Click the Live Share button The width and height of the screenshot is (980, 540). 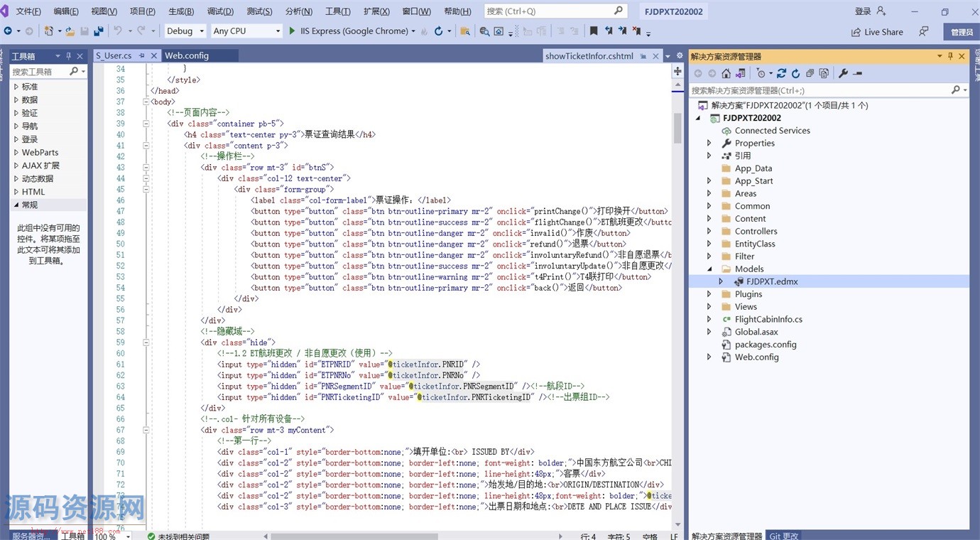(x=877, y=32)
